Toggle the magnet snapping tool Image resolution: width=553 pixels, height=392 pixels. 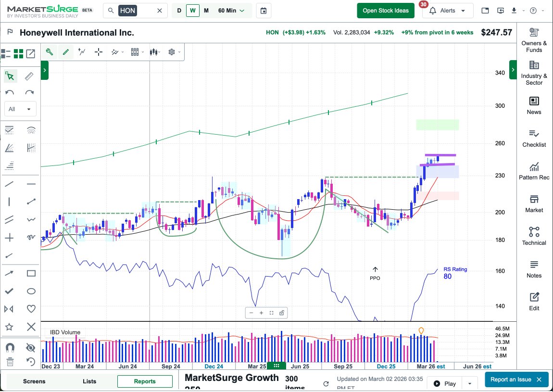coord(10,347)
